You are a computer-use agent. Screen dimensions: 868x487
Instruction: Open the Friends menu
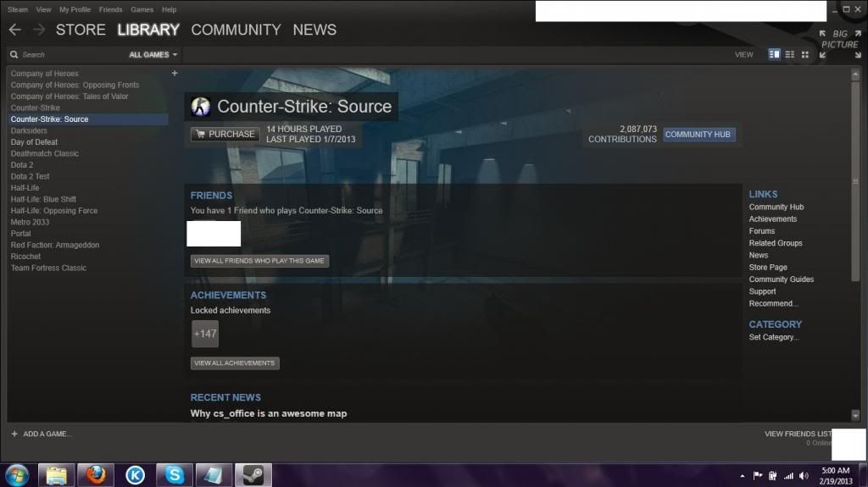click(111, 9)
